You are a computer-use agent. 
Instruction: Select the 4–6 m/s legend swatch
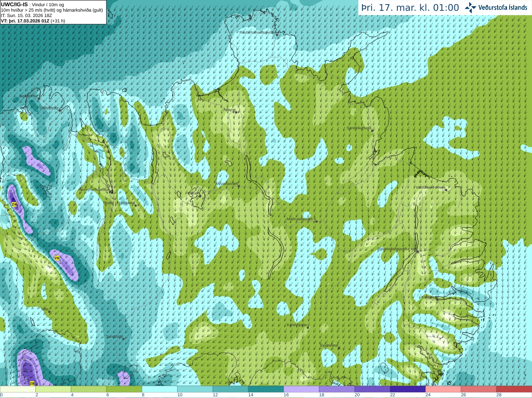pos(89,389)
